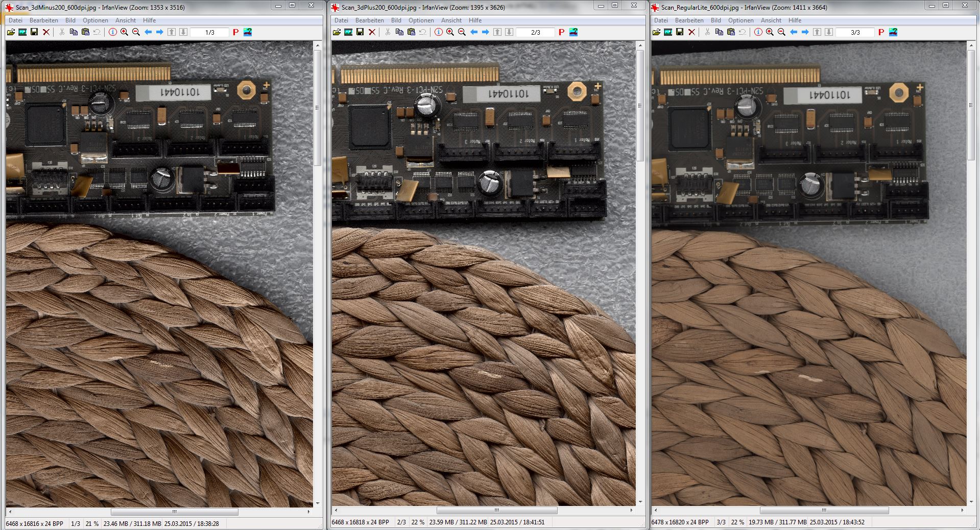Open Datei menu in Scan_RegularLite window
980x530 pixels.
(661, 20)
